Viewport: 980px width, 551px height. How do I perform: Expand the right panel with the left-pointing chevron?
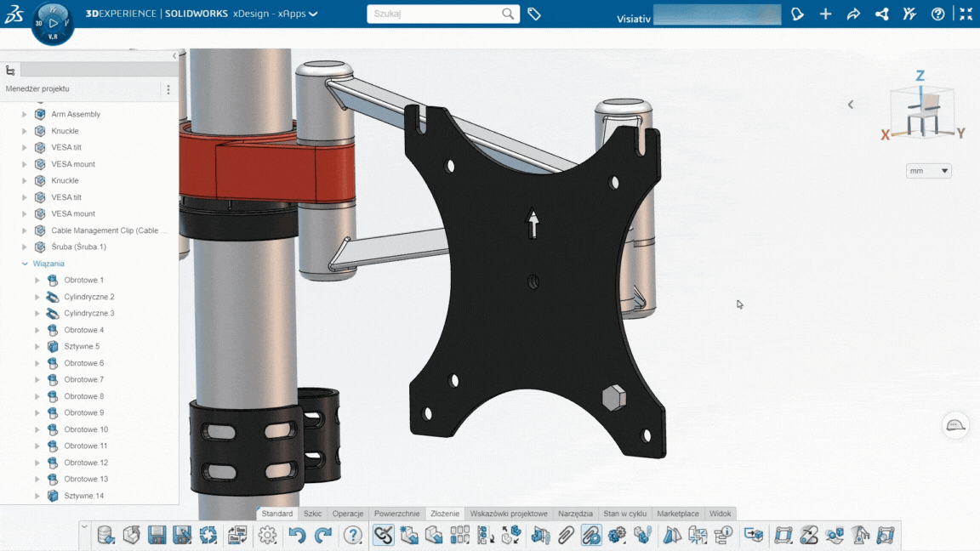pos(851,105)
